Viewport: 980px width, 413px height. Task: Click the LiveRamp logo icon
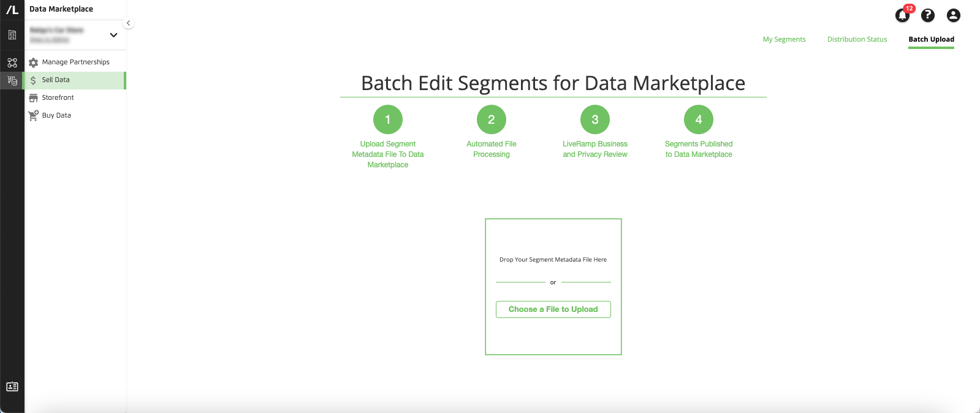coord(12,9)
